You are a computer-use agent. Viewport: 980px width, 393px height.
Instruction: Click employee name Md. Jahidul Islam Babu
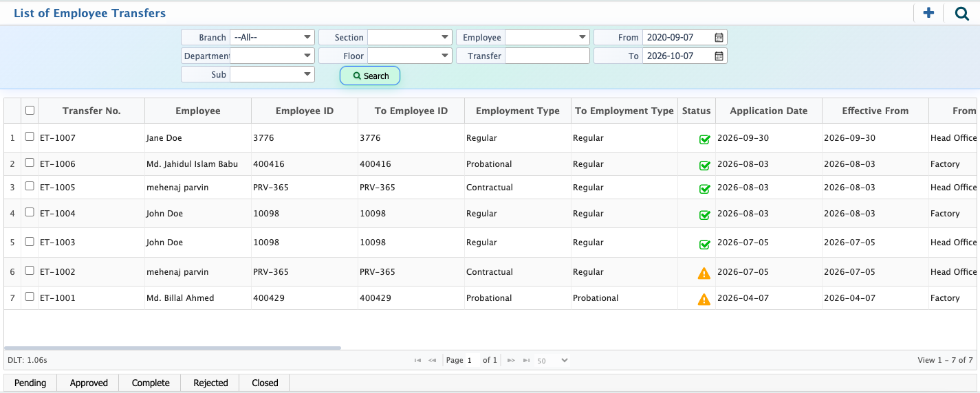click(x=192, y=164)
